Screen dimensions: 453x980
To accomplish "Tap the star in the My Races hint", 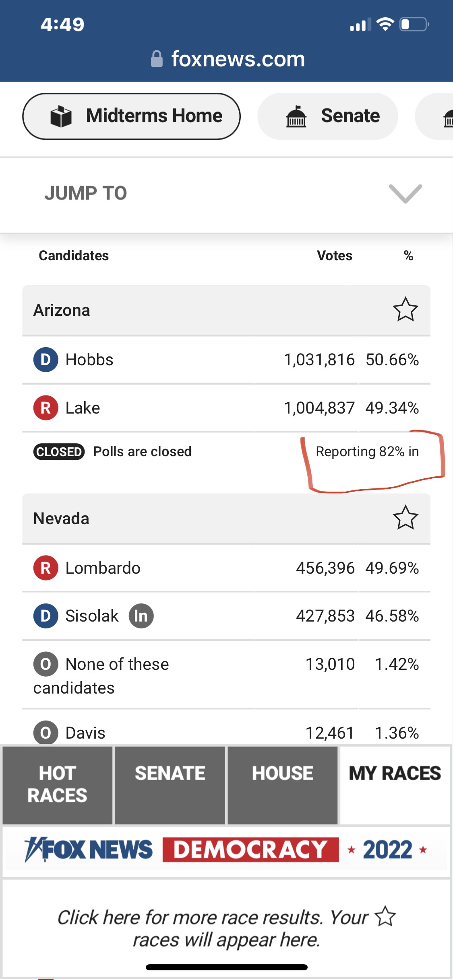I will pos(385,916).
